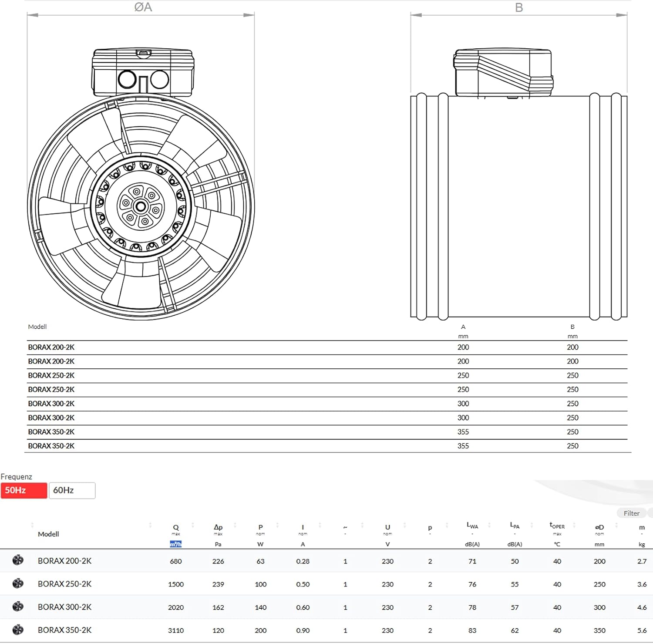
Task: Click the highlighted m³/h unit link
Action: 176,544
